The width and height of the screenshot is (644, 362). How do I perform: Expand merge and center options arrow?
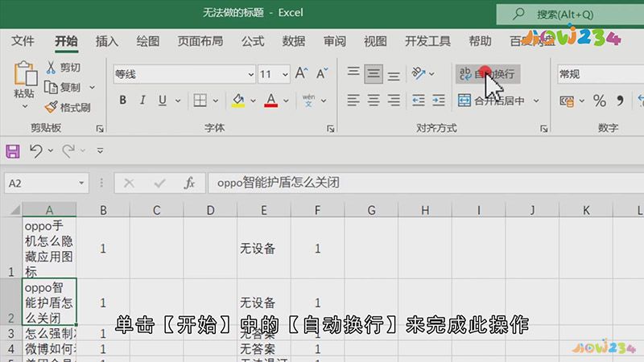click(536, 101)
